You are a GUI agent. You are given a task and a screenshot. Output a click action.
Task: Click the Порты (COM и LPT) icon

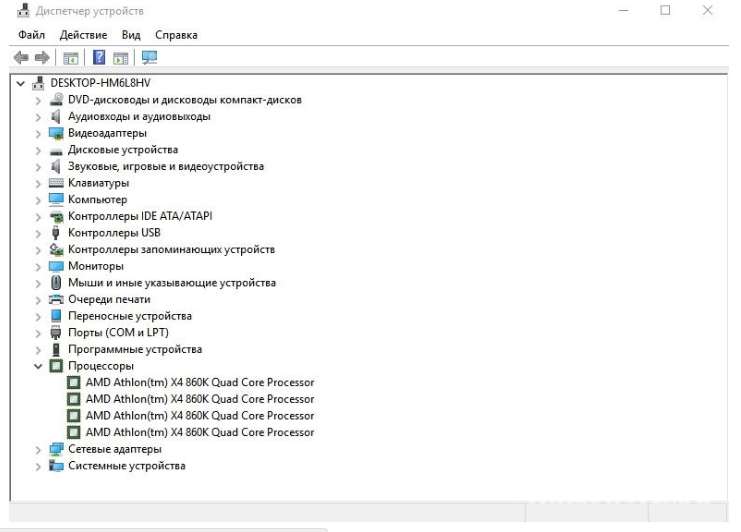click(56, 333)
